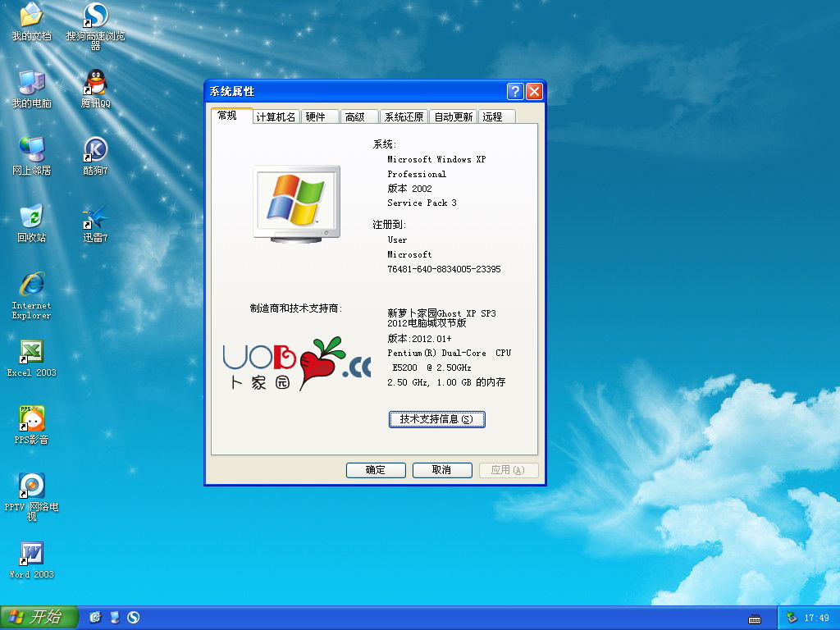Switch to the 硬件 tab

[316, 117]
